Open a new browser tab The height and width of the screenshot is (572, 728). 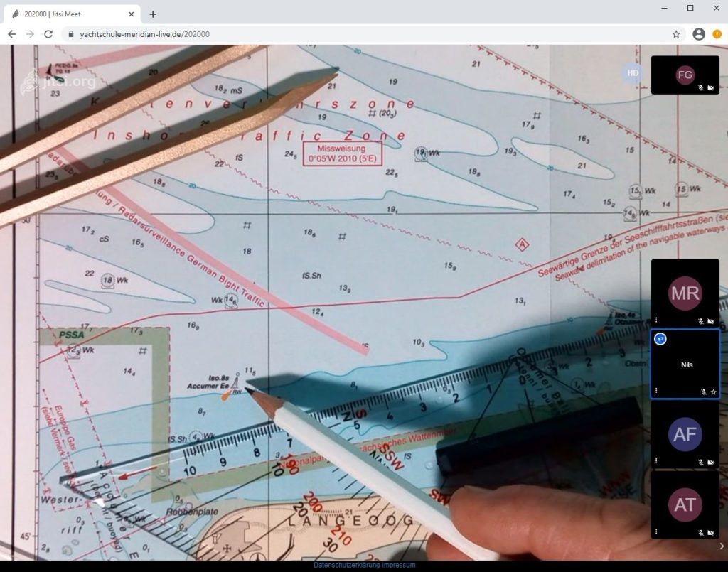(x=152, y=14)
